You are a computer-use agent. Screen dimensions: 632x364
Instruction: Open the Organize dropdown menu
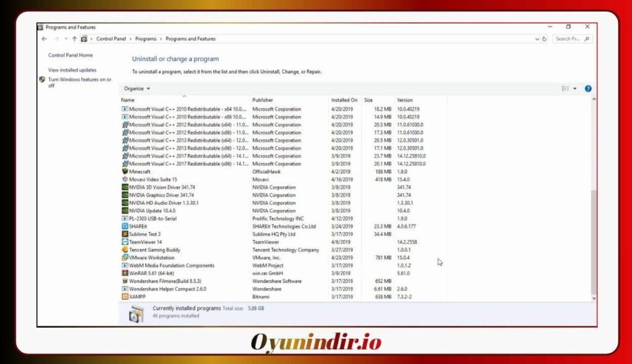pyautogui.click(x=136, y=89)
